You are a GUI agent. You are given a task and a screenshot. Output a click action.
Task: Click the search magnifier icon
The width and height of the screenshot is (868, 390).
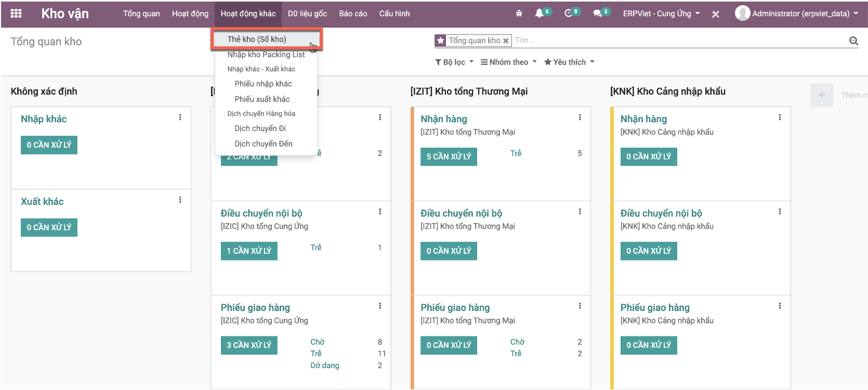[x=853, y=41]
